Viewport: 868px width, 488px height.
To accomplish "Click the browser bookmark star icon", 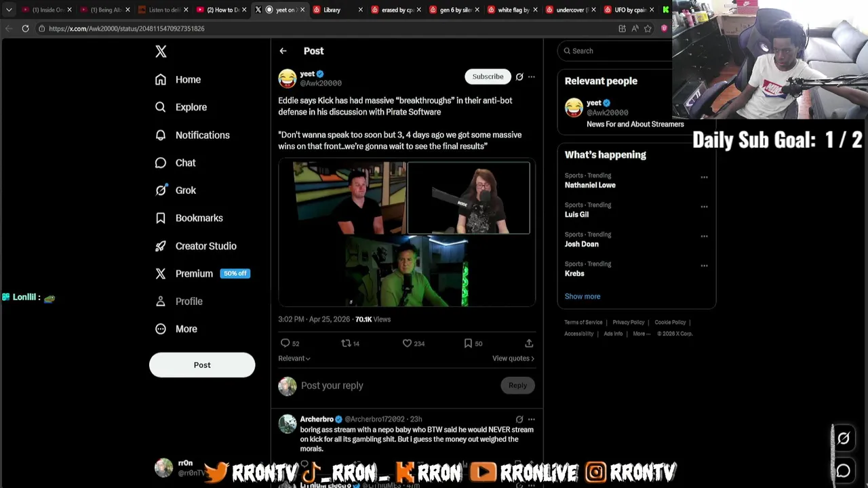I will 648,28.
